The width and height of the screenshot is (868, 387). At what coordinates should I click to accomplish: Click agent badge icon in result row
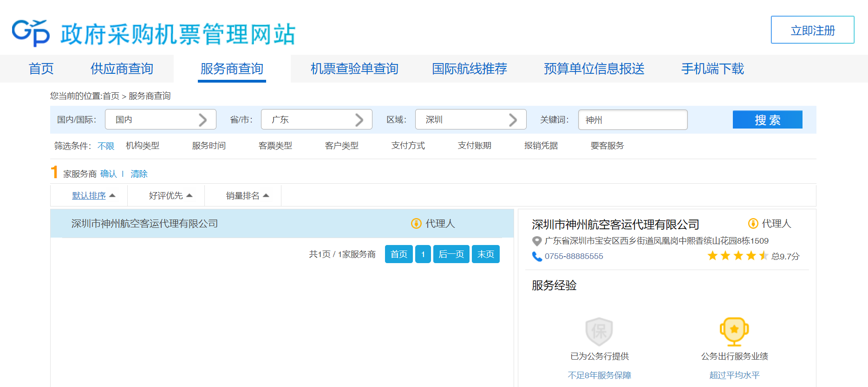(x=416, y=224)
